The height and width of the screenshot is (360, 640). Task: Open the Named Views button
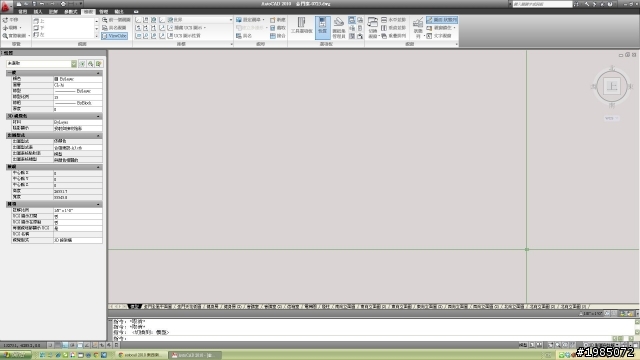pos(114,28)
